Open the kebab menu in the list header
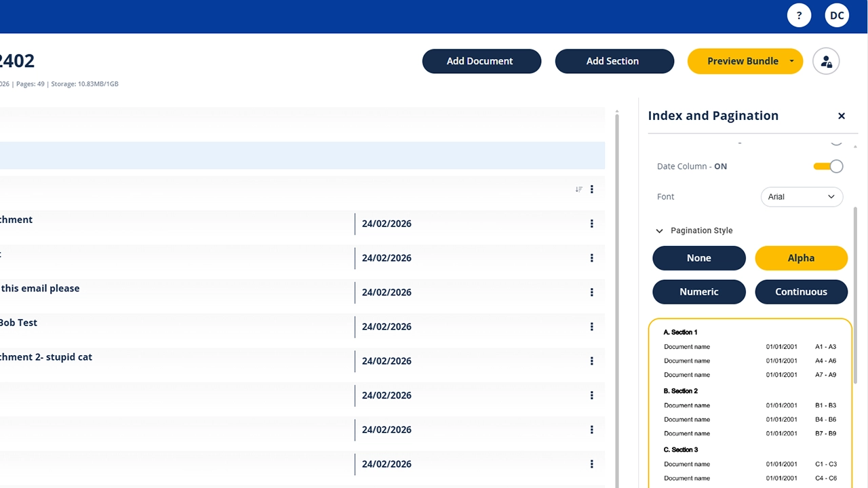This screenshot has width=868, height=488. (591, 189)
